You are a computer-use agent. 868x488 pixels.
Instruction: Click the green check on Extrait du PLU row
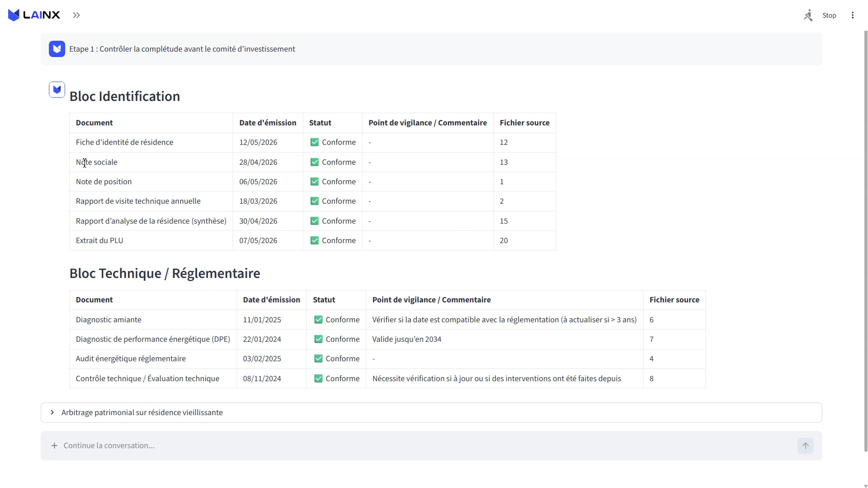click(x=315, y=240)
